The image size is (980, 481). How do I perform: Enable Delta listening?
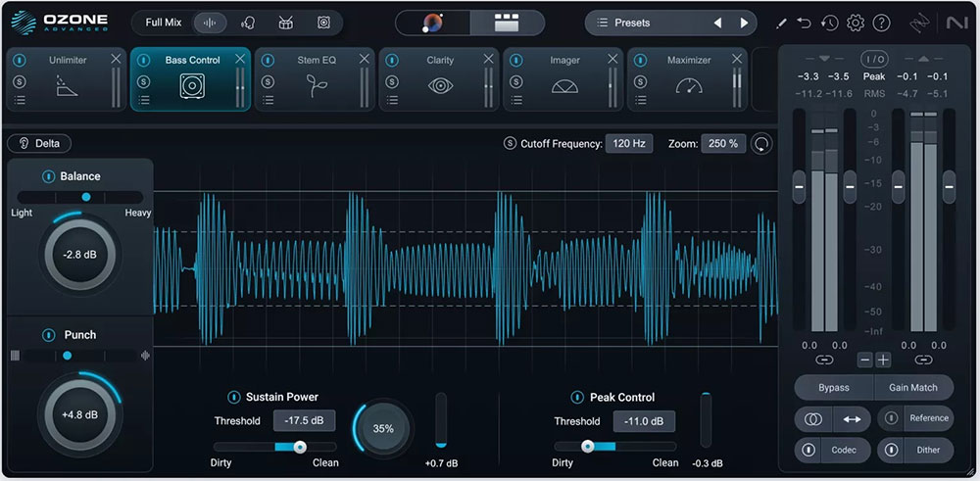39,144
